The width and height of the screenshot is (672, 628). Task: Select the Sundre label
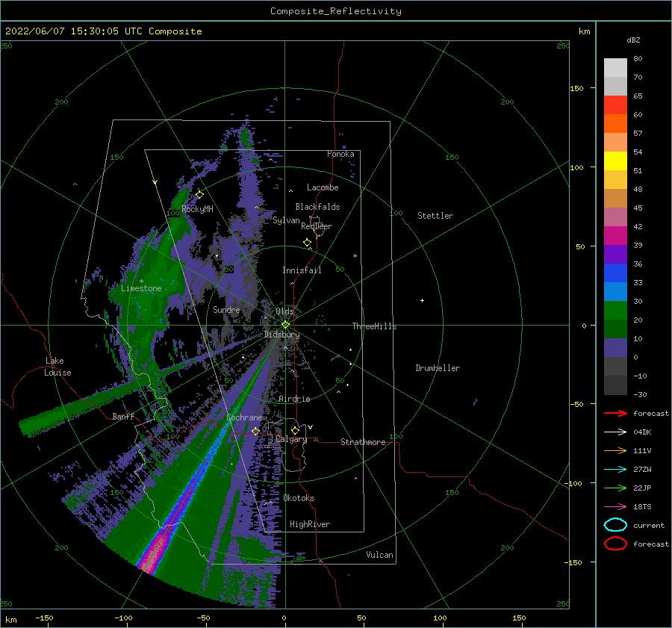coord(226,309)
